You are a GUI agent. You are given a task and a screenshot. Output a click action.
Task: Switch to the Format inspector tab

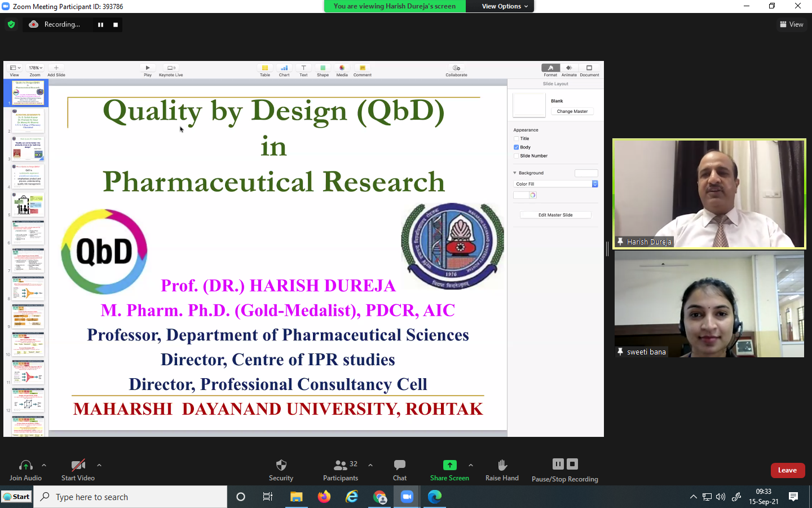[551, 70]
